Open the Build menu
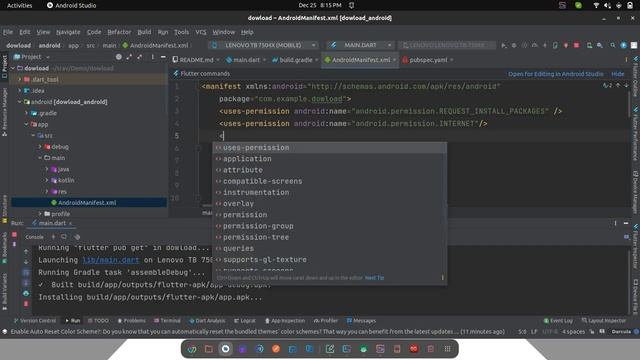 pos(144,32)
